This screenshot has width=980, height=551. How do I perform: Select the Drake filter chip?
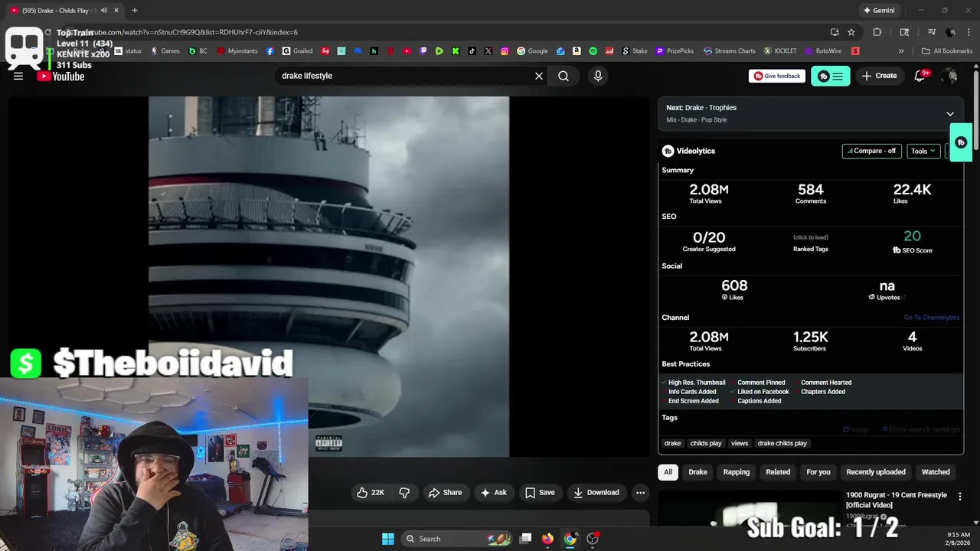(697, 472)
